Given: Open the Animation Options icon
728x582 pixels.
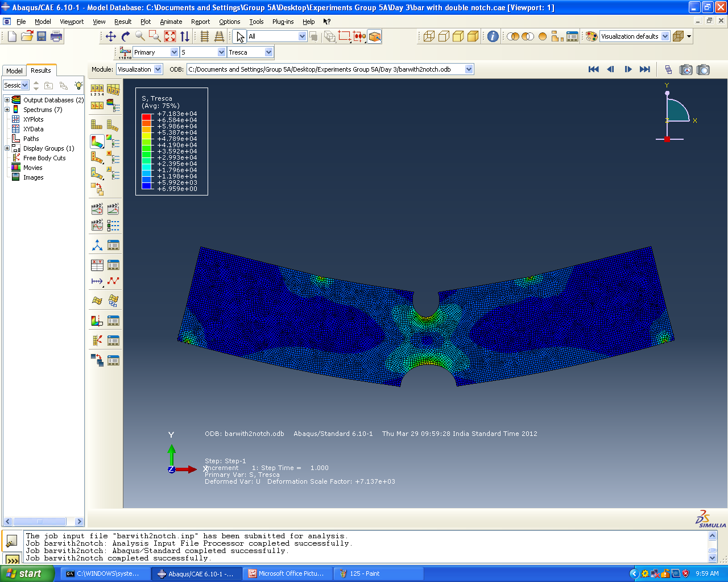Looking at the screenshot, I should coord(113,225).
